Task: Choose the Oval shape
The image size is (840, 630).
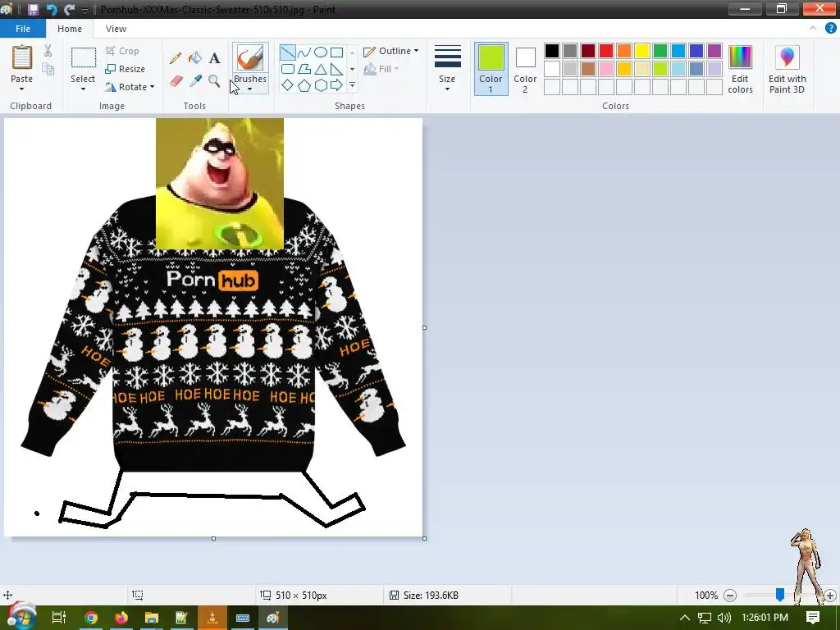Action: [321, 52]
